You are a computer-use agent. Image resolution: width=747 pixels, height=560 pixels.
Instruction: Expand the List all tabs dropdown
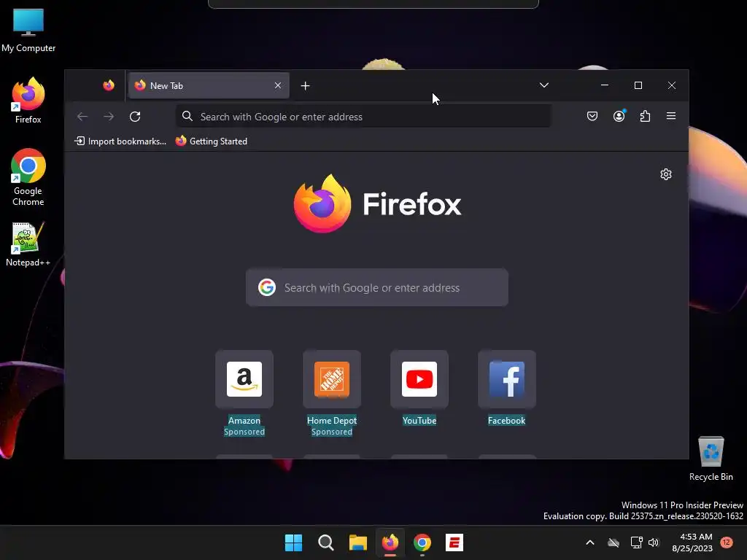click(x=544, y=85)
